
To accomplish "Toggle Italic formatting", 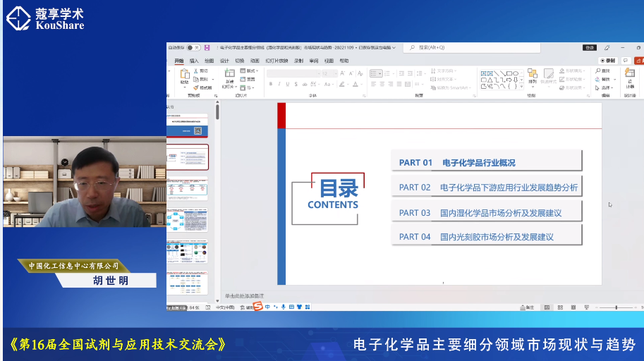I will click(279, 84).
